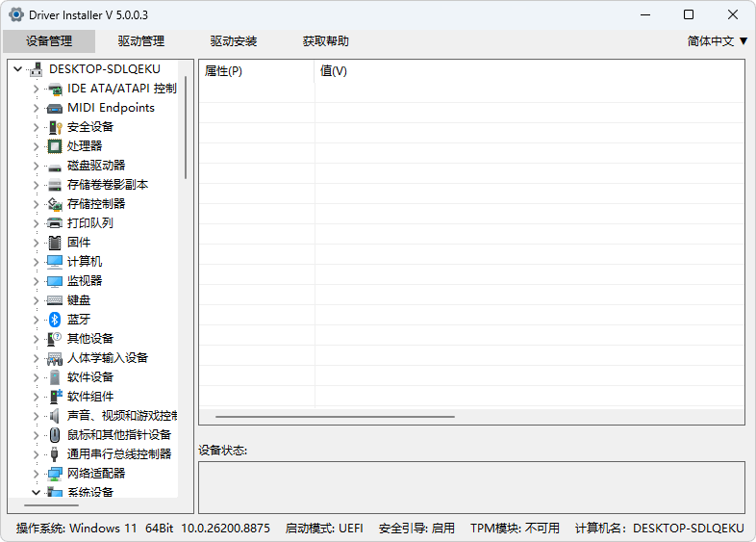The width and height of the screenshot is (756, 542).
Task: Expand the 网络适配器 node
Action: 37,474
